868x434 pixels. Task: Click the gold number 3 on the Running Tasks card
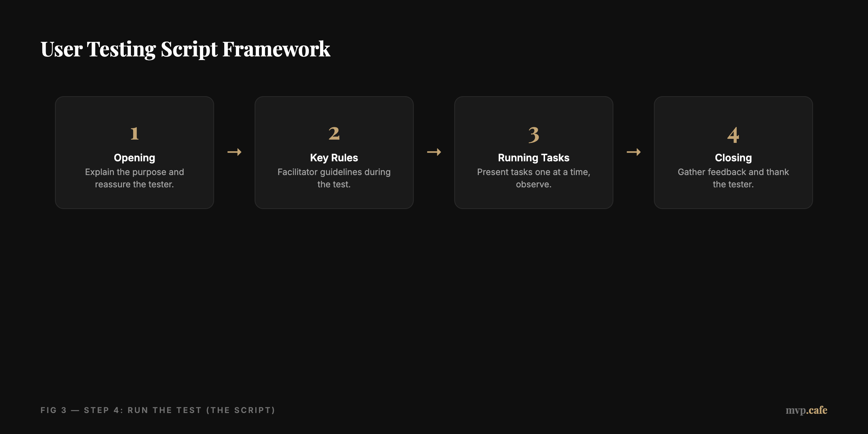[x=533, y=134]
